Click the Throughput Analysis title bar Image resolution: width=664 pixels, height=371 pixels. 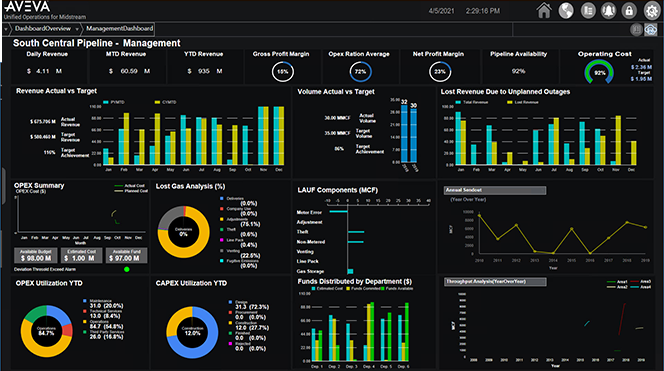[x=495, y=282]
